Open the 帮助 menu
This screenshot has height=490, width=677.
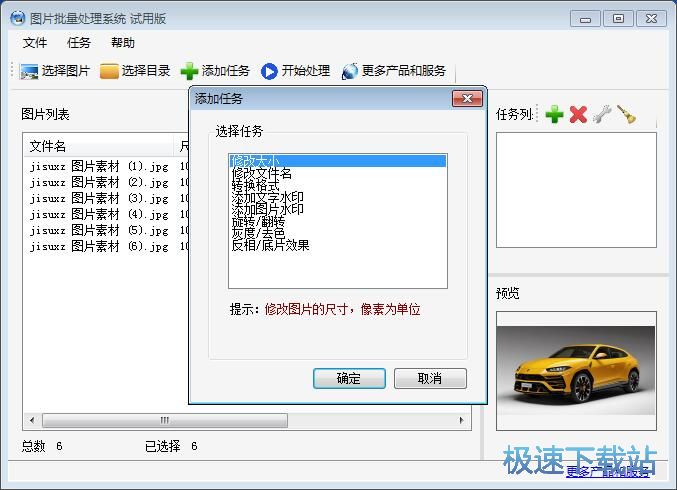(123, 43)
